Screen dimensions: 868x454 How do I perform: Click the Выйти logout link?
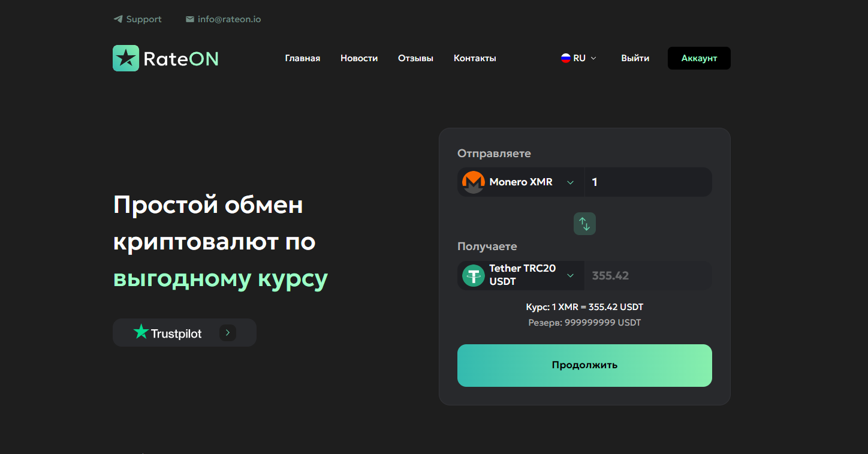click(x=635, y=58)
